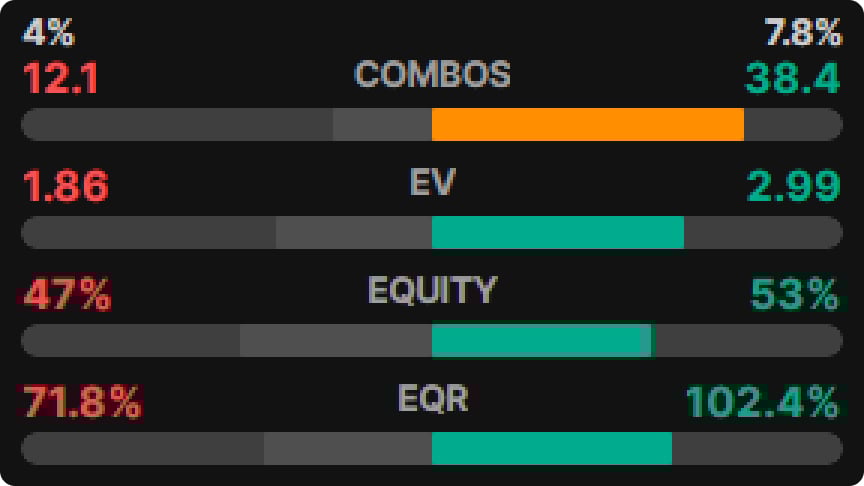The image size is (864, 486).
Task: Select the green 2.99 EV value
Action: (794, 186)
